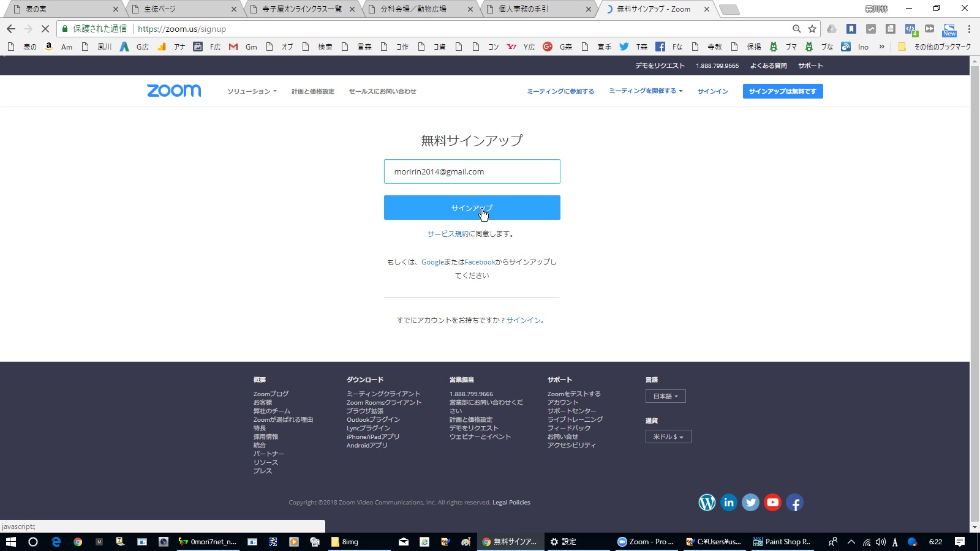The width and height of the screenshot is (980, 551).
Task: Open the Zoomブログ footer link
Action: (271, 394)
